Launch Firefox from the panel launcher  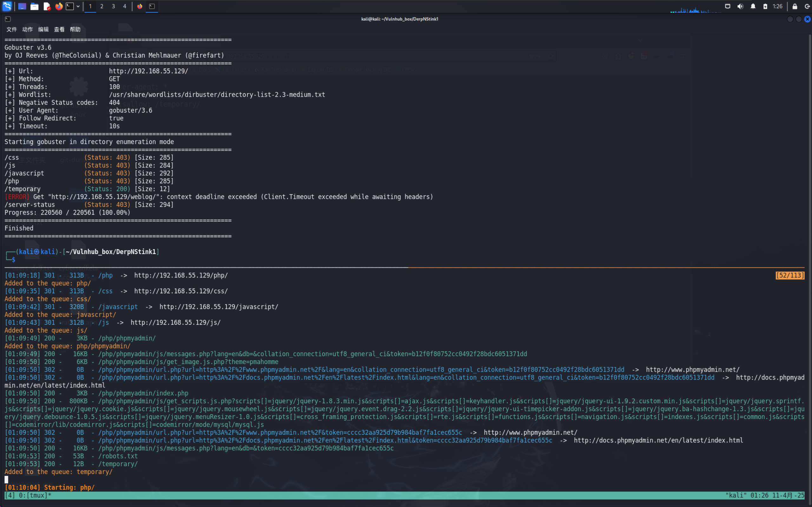[59, 6]
